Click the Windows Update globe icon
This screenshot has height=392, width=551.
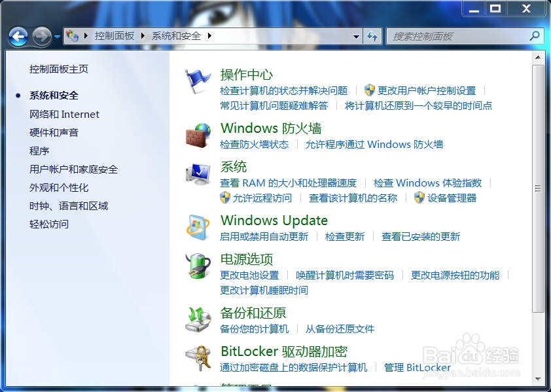coord(196,227)
